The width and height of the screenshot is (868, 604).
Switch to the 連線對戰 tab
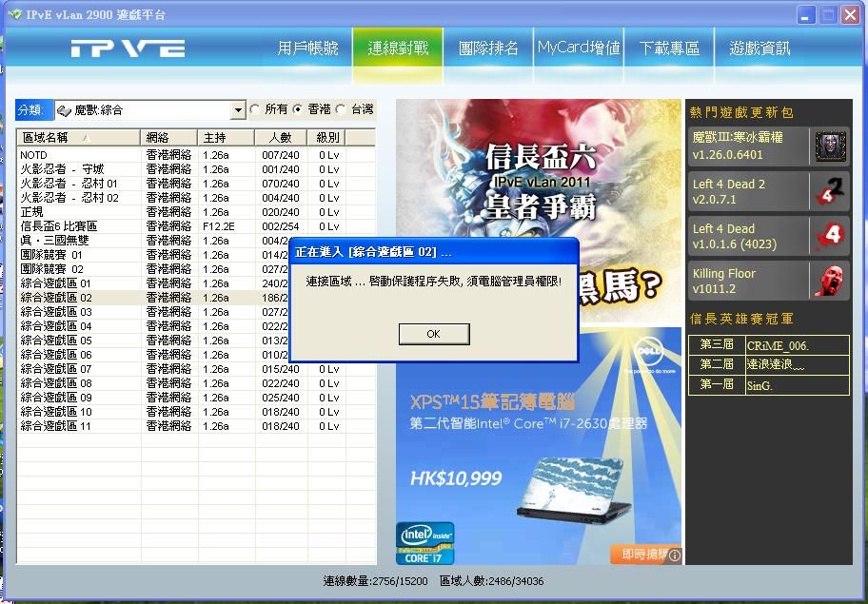[x=398, y=49]
